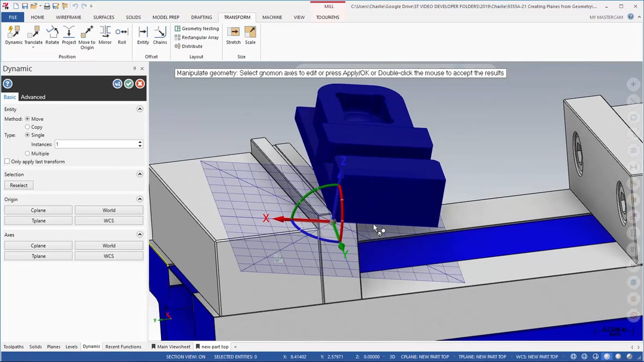Screen dimensions: 644x362
Task: Select the Move method radio button
Action: coord(27,118)
